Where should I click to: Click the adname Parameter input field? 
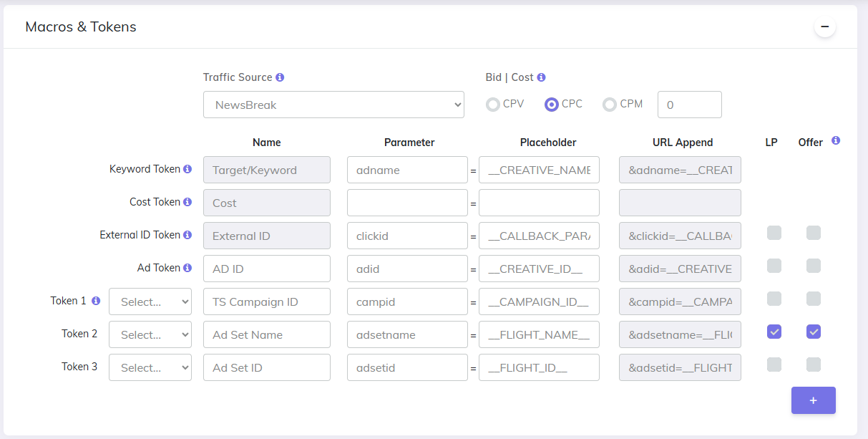tap(409, 170)
